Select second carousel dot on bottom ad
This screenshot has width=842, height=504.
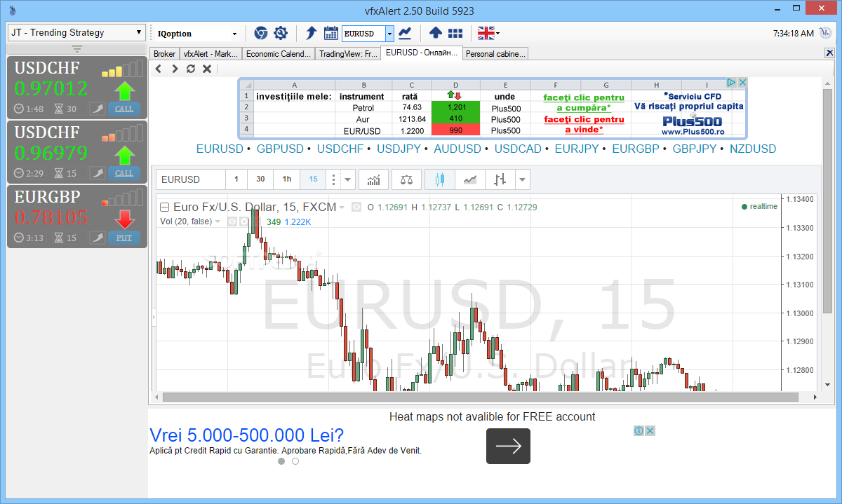point(295,461)
